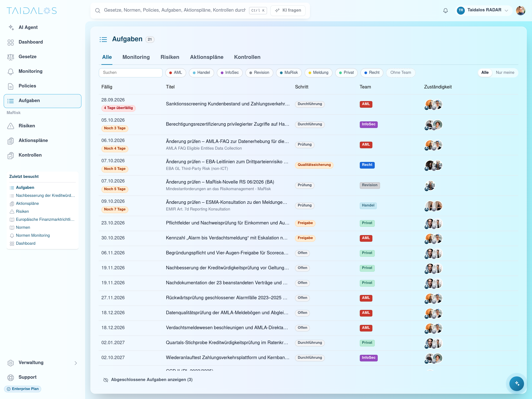
Task: Open recent link Nachbesserung der Kreditwürd…
Action: [x=45, y=196]
